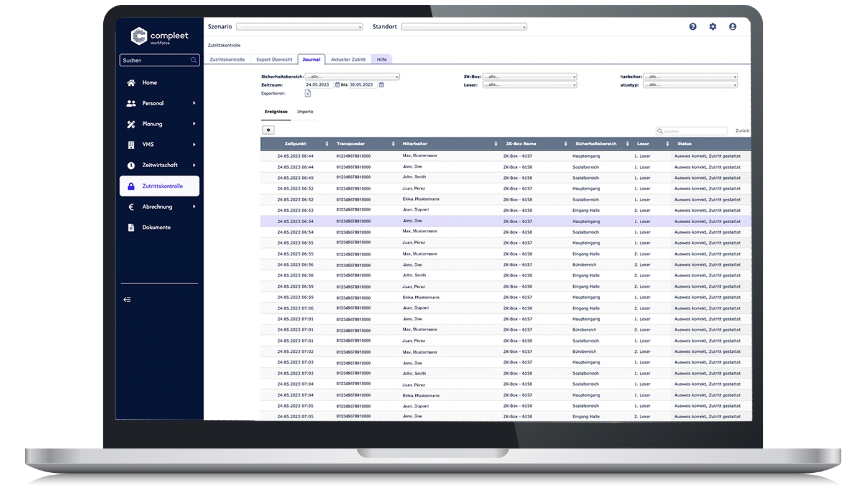Switch to the Export Übersicht tab
Viewport: 868px width, 494px height.
[274, 60]
